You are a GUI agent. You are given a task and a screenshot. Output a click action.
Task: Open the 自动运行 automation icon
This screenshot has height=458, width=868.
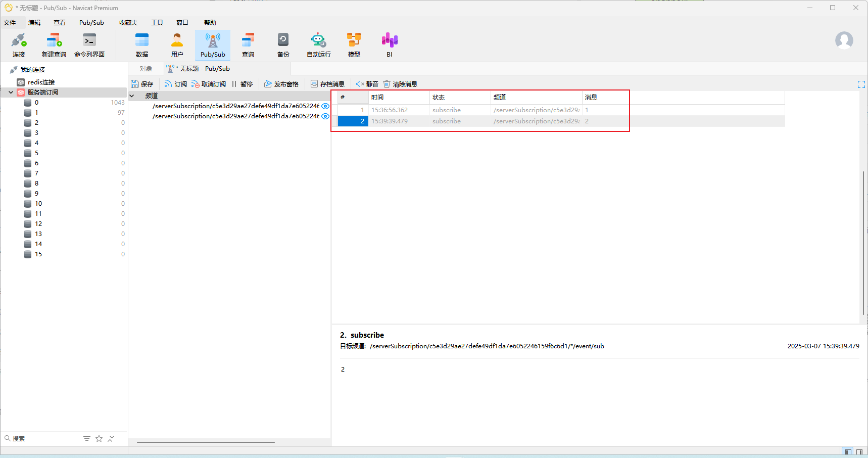[x=319, y=45]
